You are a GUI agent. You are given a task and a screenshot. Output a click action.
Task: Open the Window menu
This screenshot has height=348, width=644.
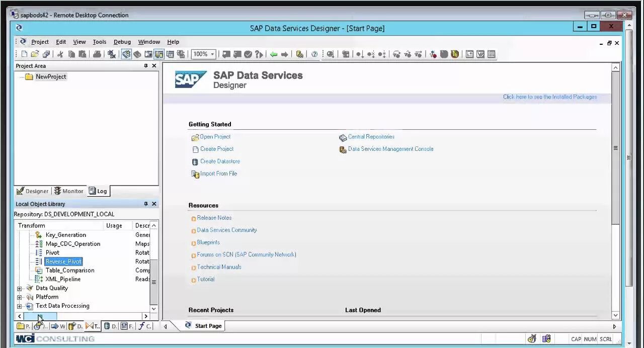point(149,42)
